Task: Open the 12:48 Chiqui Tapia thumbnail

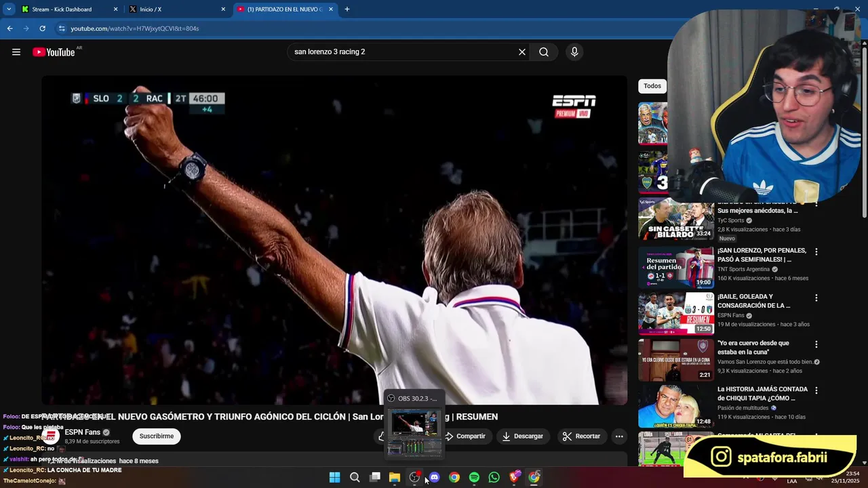Action: (x=676, y=406)
